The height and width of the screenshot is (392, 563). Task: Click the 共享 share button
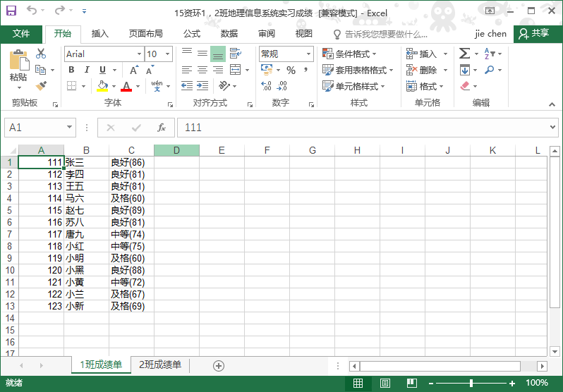535,34
